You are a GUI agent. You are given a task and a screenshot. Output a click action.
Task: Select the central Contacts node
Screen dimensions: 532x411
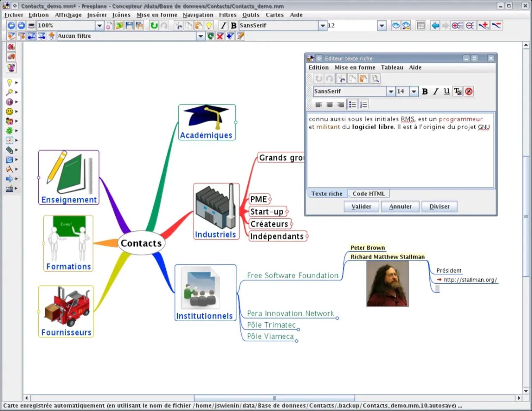[141, 243]
